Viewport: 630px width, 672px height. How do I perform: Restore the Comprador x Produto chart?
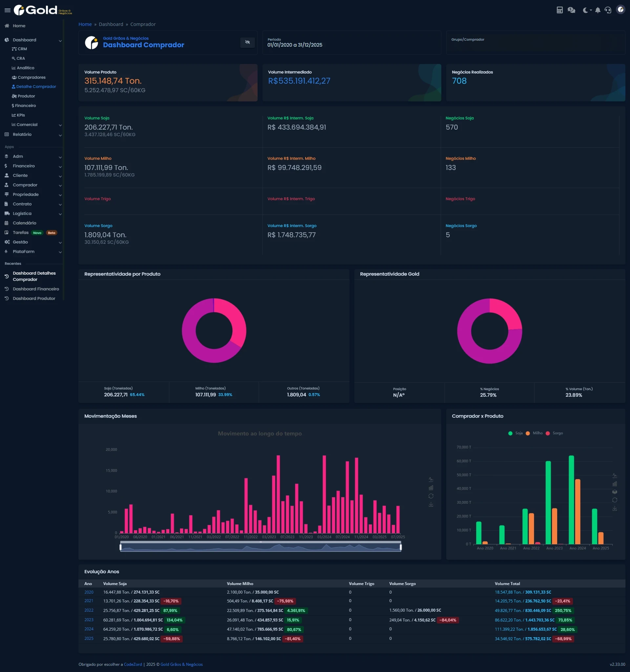(x=615, y=500)
